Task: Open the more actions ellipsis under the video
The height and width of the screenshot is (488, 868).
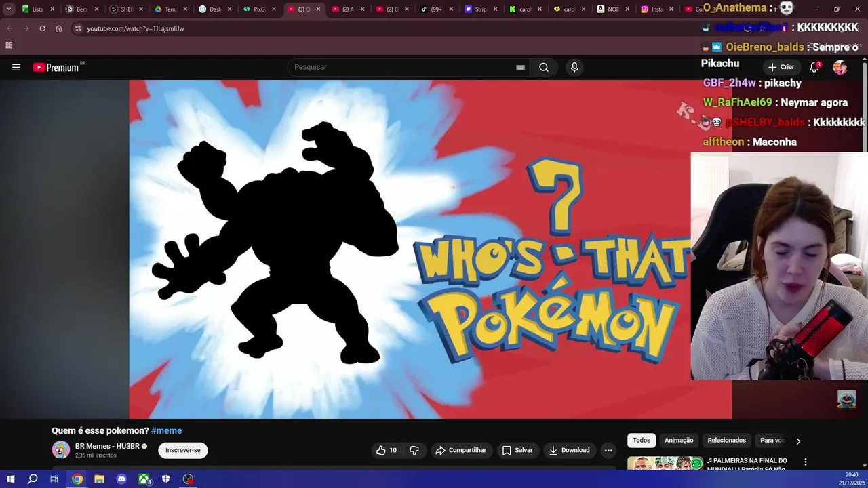Action: tap(608, 450)
